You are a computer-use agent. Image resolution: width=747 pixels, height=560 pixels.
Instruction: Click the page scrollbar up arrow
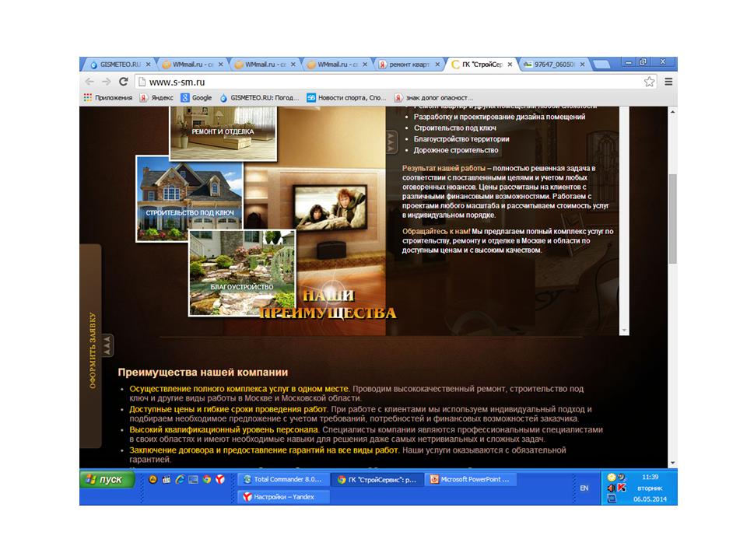coord(672,112)
